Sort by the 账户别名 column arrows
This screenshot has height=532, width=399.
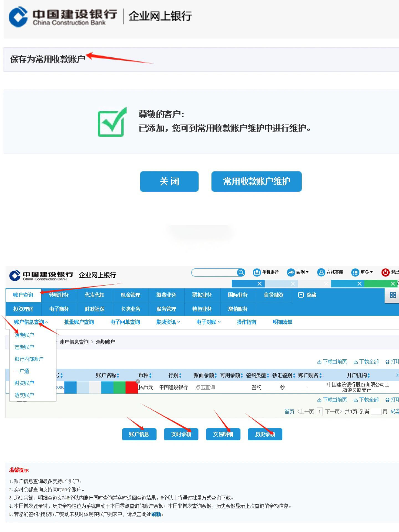pos(320,375)
